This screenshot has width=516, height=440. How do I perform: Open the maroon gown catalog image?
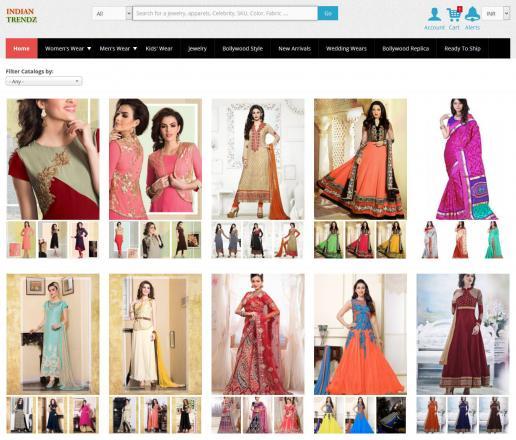[463, 334]
